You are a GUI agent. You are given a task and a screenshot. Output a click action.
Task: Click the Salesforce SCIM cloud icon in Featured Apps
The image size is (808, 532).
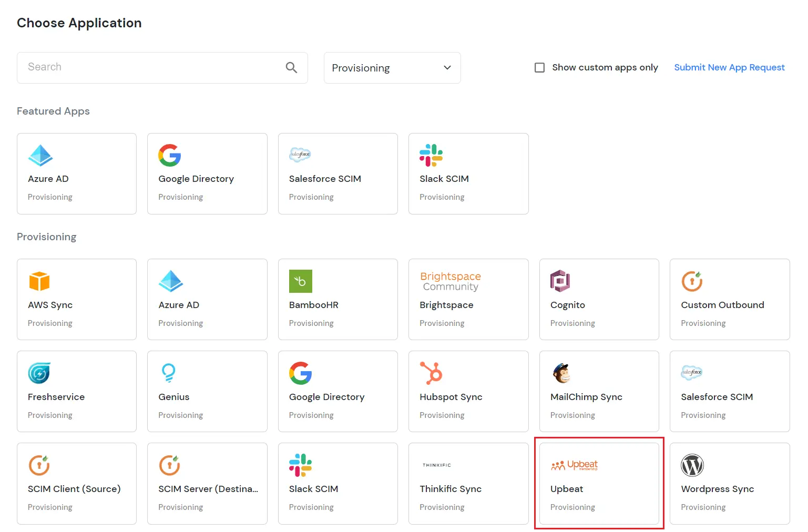pos(300,155)
